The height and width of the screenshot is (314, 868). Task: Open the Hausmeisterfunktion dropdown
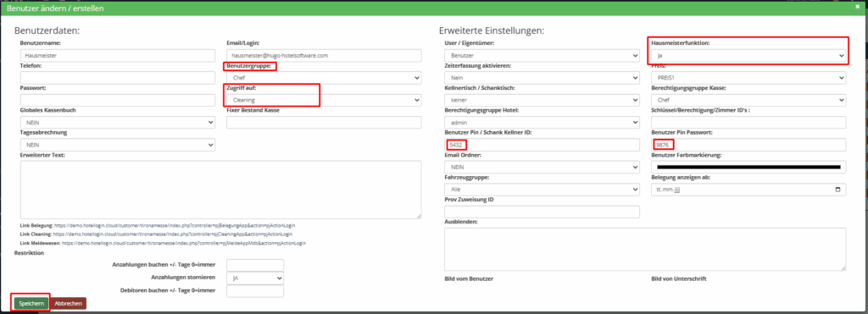[x=749, y=56]
